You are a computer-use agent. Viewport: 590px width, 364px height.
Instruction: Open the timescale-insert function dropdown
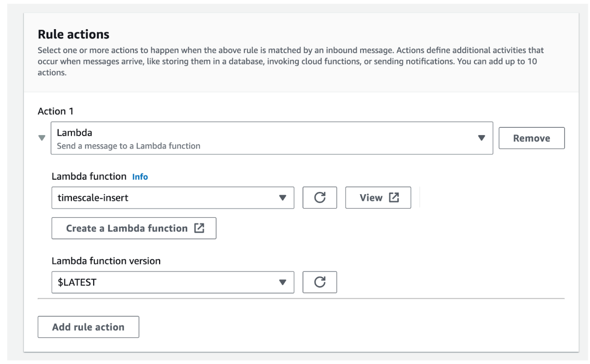tap(172, 197)
